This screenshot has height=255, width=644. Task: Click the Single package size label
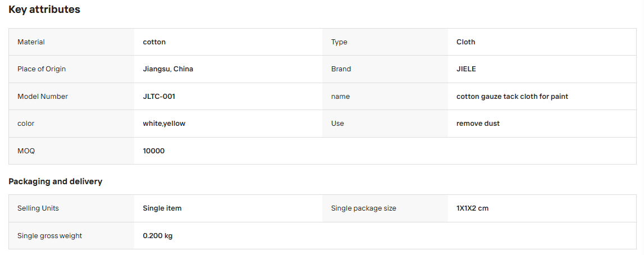click(x=363, y=208)
